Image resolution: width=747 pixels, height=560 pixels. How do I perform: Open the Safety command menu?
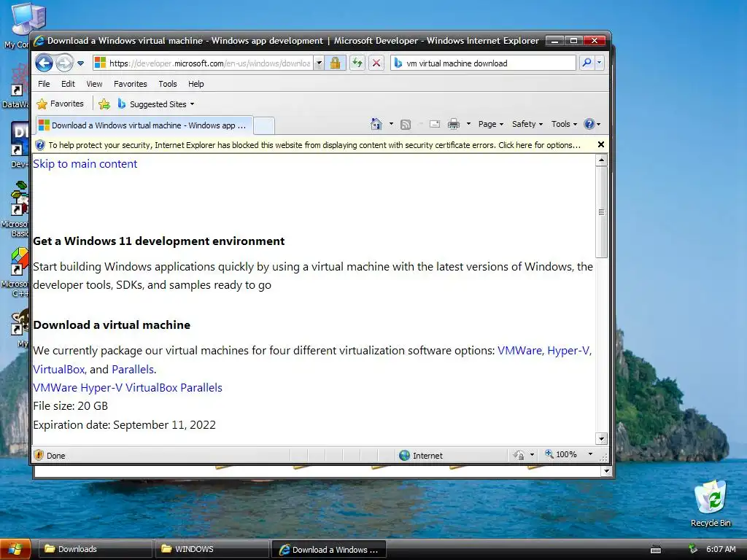pos(527,124)
